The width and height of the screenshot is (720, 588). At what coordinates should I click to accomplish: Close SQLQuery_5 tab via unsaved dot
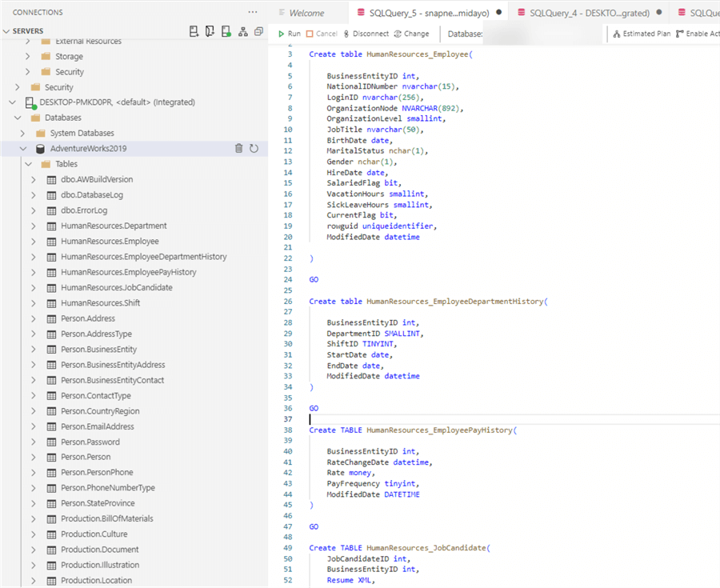coord(499,13)
